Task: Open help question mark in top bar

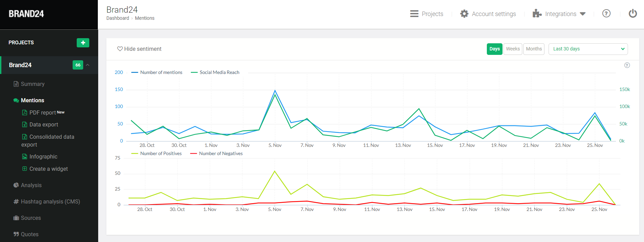Action: (606, 14)
